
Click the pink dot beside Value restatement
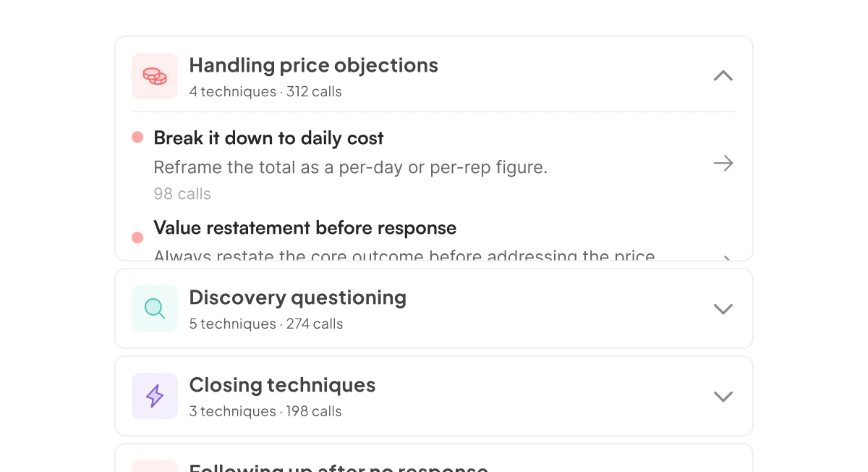click(x=137, y=237)
